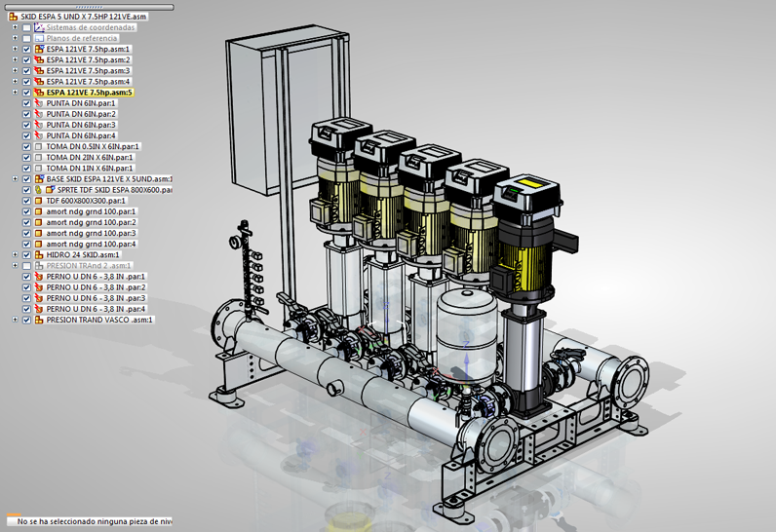Select the 'PUNTA DN 6IN.par:1' label
The height and width of the screenshot is (532, 776).
pos(81,103)
